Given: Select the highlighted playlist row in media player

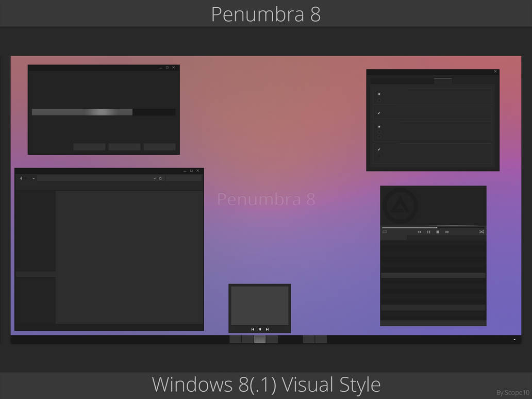Looking at the screenshot, I should click(433, 275).
